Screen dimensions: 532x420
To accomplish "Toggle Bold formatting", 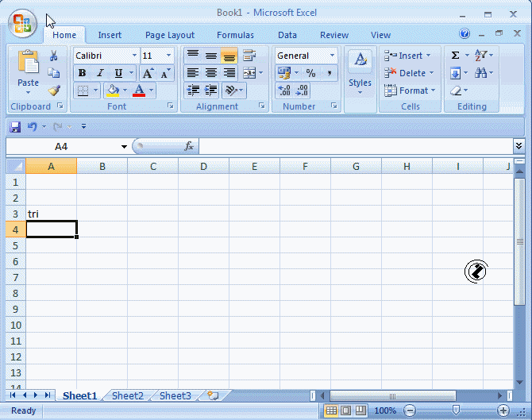I will (82, 73).
